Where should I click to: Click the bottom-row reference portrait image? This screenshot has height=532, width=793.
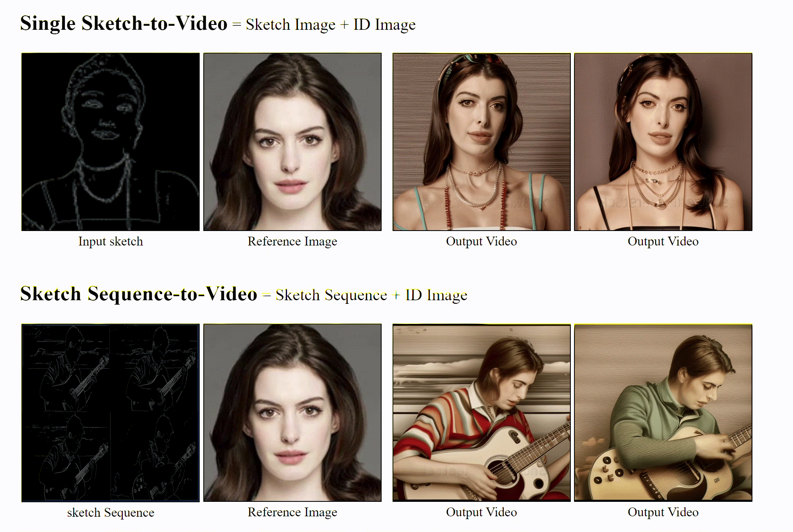292,412
